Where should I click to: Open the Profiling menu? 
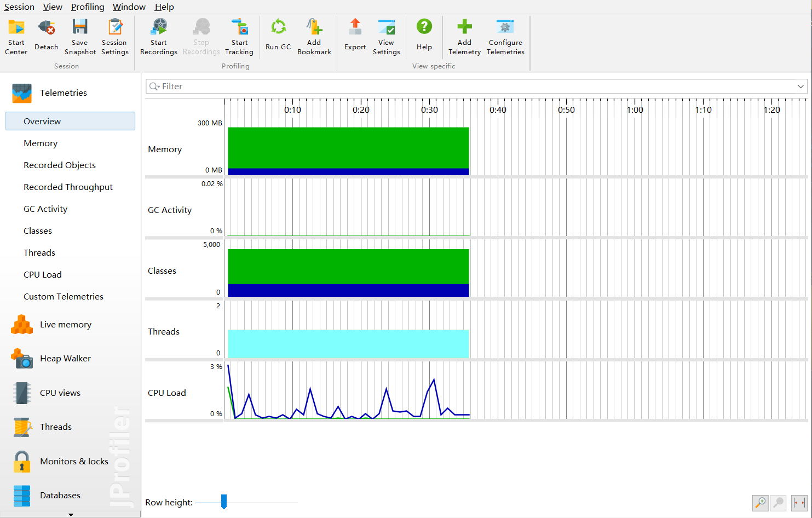coord(88,7)
